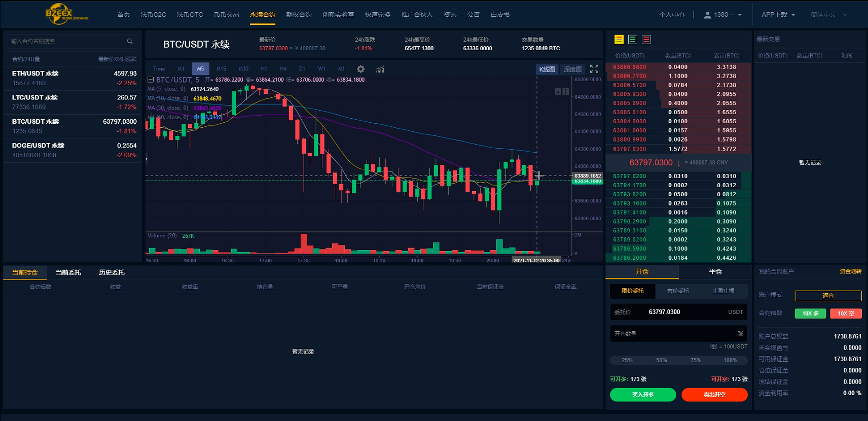Open the 首页 home menu
The width and height of the screenshot is (868, 421).
[x=124, y=15]
